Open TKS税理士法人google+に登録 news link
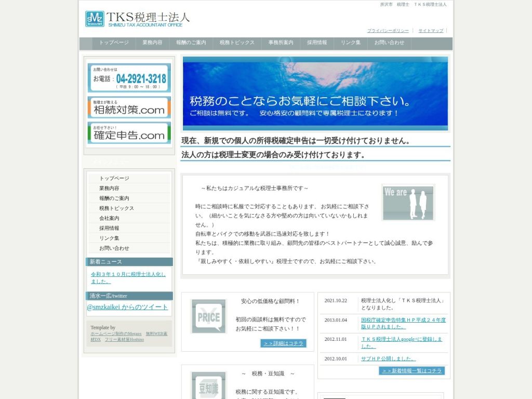 [402, 342]
